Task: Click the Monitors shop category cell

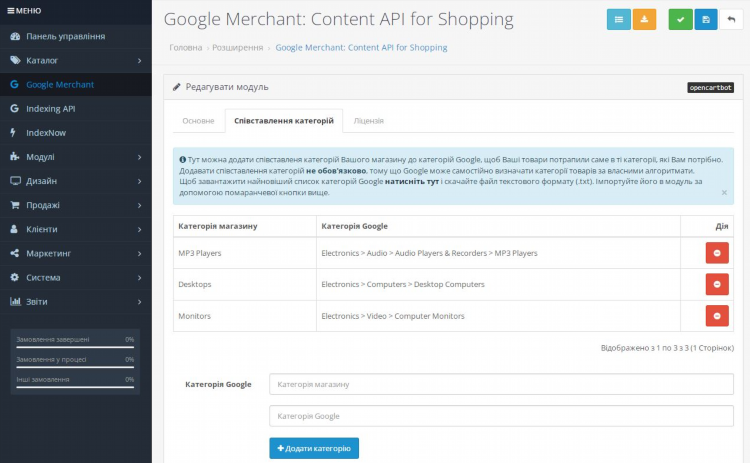Action: click(x=244, y=316)
